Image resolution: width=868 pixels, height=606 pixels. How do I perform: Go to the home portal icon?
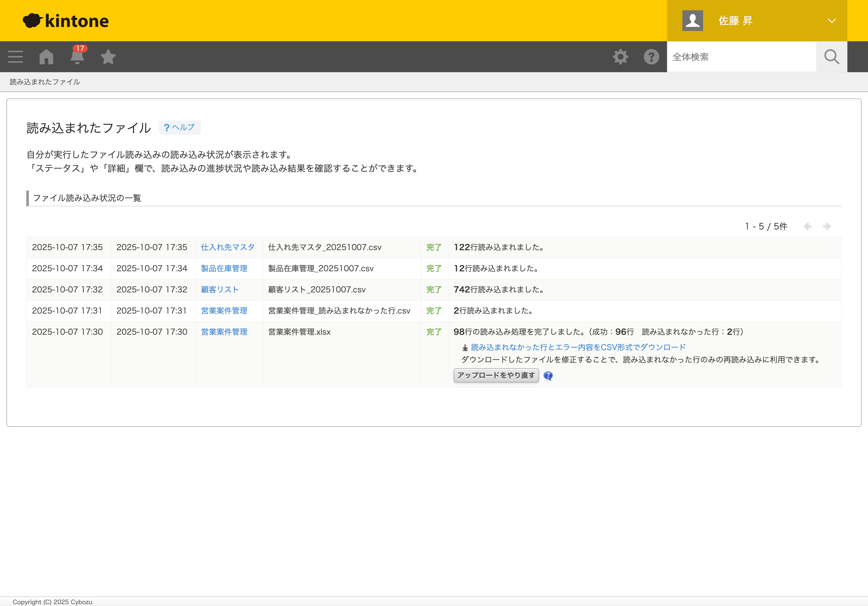[46, 57]
